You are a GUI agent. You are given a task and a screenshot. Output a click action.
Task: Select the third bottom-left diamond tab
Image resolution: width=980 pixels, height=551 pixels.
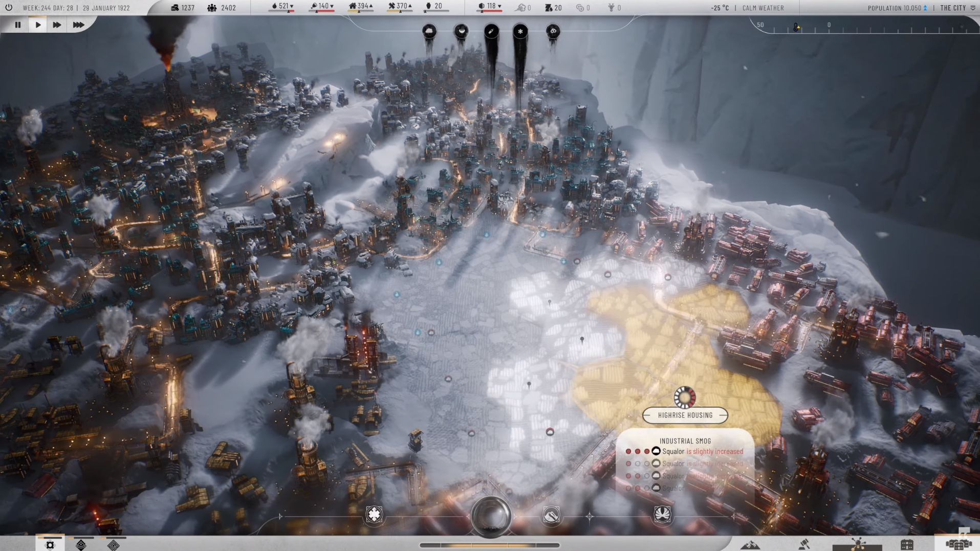click(x=113, y=544)
